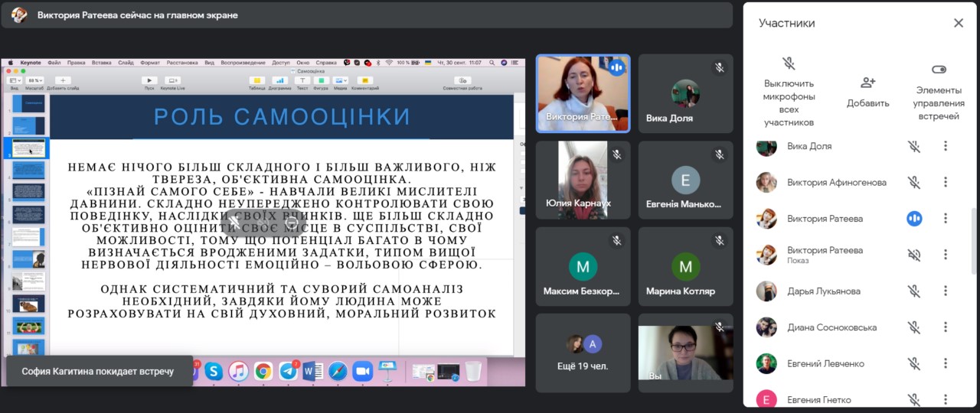980x413 pixels.
Task: Open the Формат menu in Keynote
Action: [x=150, y=63]
